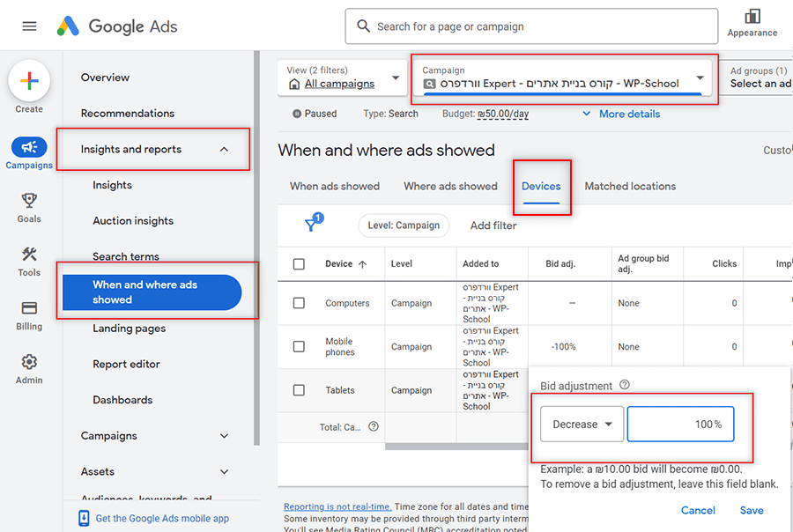Switch to the Where ads showed tab
This screenshot has height=532, width=793.
coord(450,186)
